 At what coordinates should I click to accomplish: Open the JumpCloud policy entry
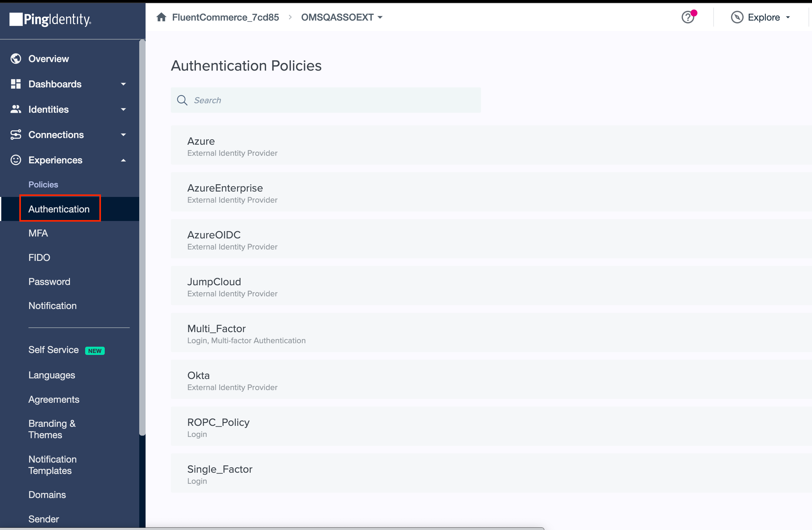coord(214,282)
